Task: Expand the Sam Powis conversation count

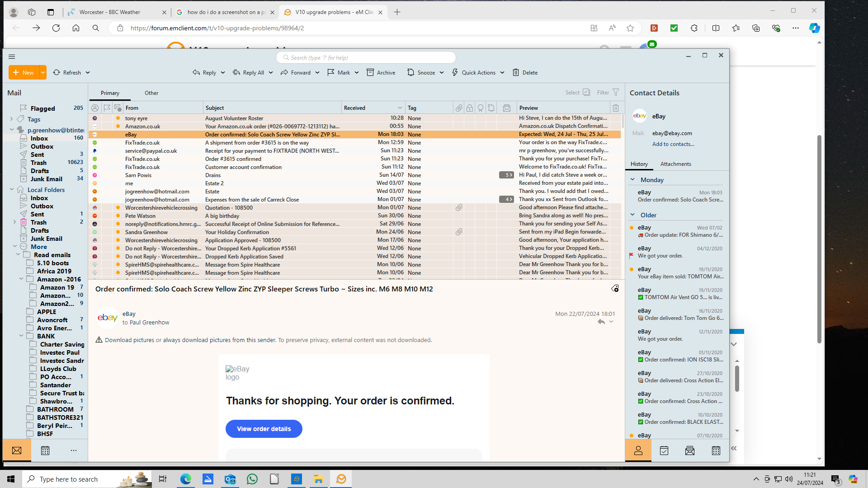Action: (x=506, y=175)
